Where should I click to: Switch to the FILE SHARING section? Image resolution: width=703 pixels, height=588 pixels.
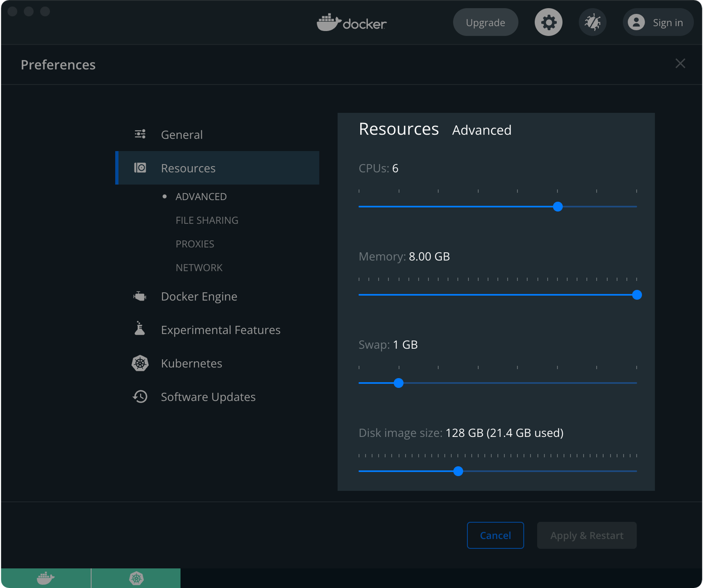click(207, 220)
